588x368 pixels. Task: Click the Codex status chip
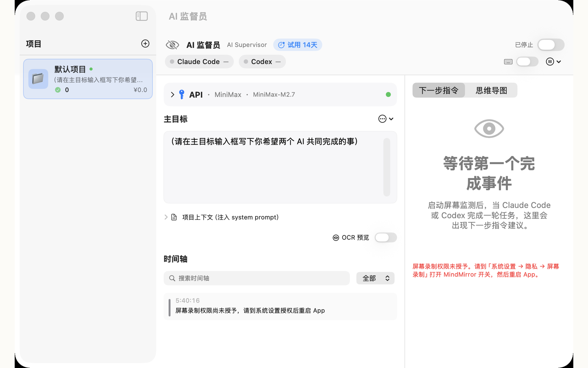262,62
